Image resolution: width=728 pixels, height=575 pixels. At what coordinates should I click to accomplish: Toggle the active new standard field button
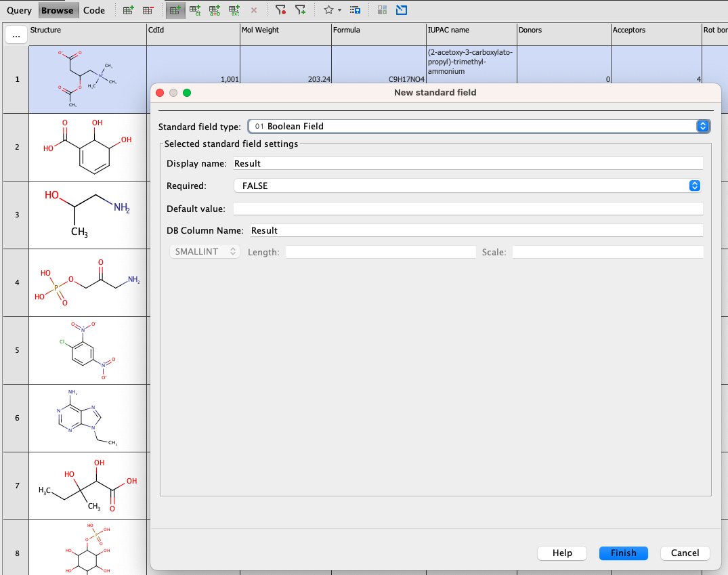175,10
